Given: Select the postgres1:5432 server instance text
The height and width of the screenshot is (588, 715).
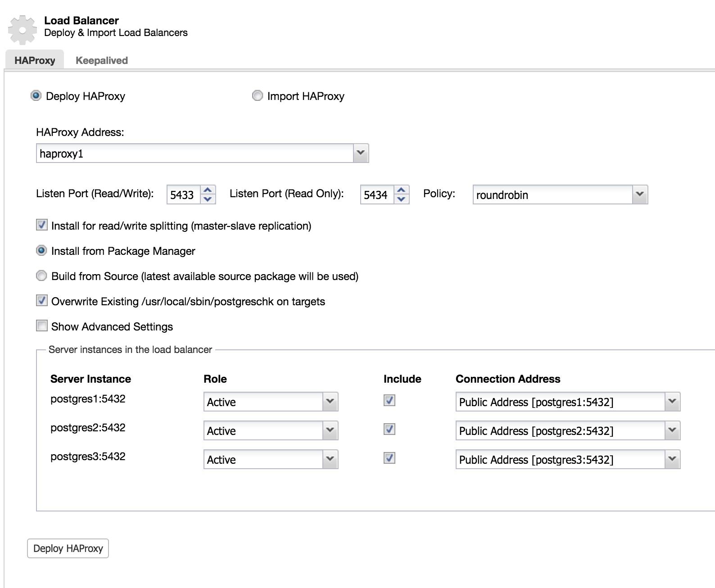Looking at the screenshot, I should 88,399.
